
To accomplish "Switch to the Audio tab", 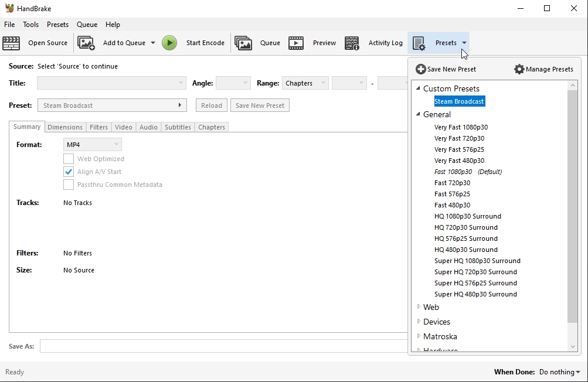I will coord(148,127).
